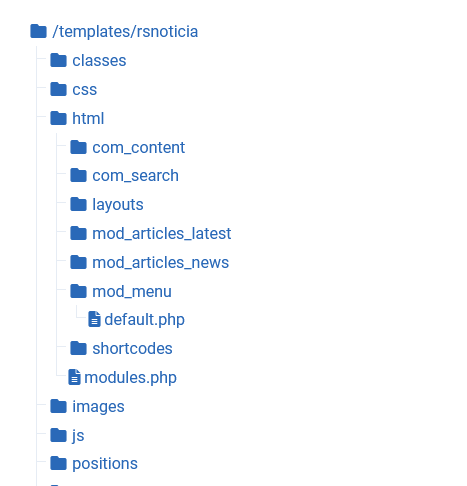
Task: Click the classes folder icon
Action: point(58,60)
